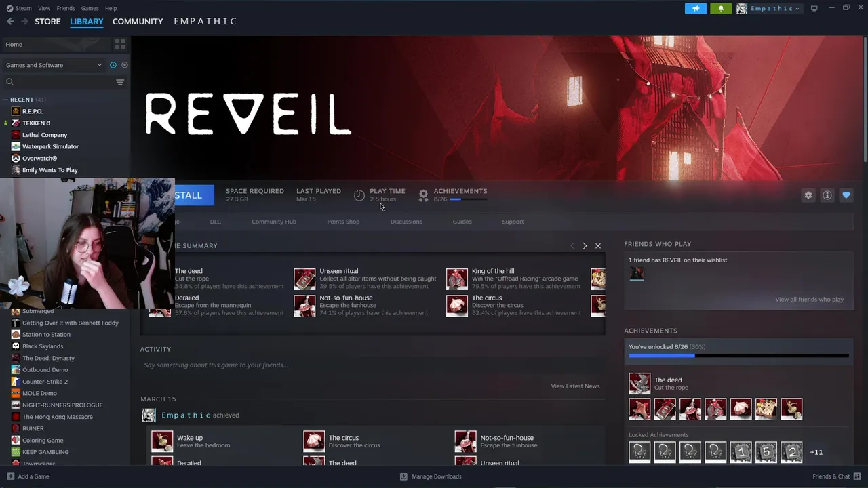Click the play time clock icon
The height and width of the screenshot is (488, 868).
click(359, 195)
